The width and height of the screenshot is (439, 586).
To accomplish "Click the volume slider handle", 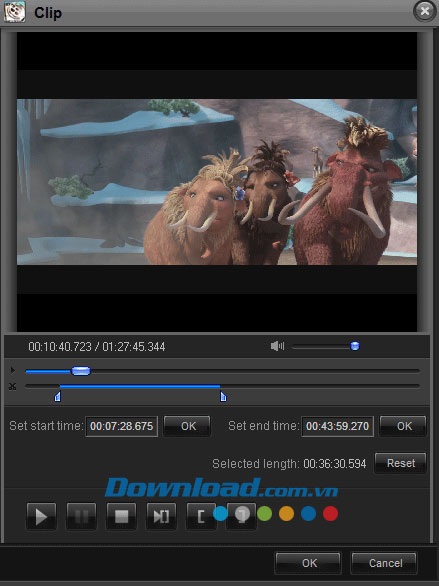I will click(355, 346).
